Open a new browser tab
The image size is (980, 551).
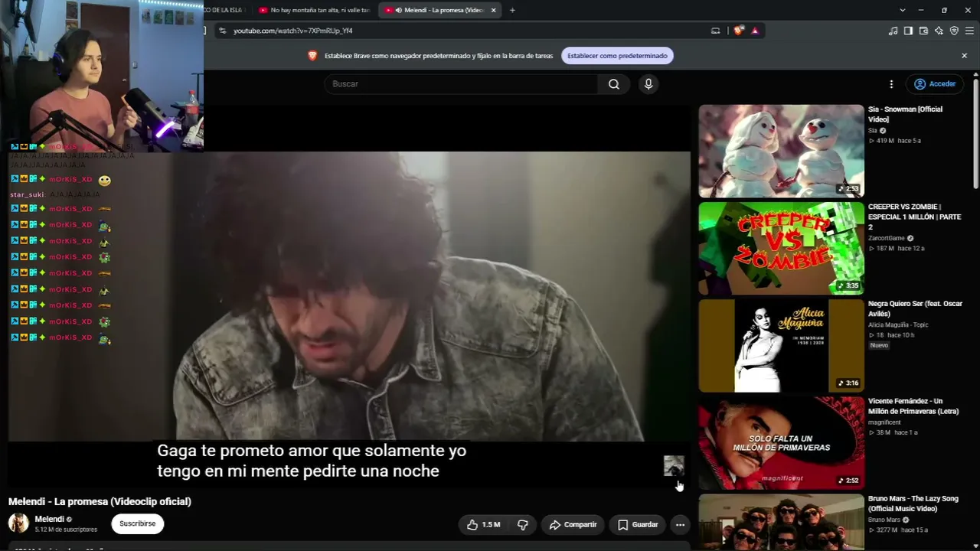click(512, 10)
